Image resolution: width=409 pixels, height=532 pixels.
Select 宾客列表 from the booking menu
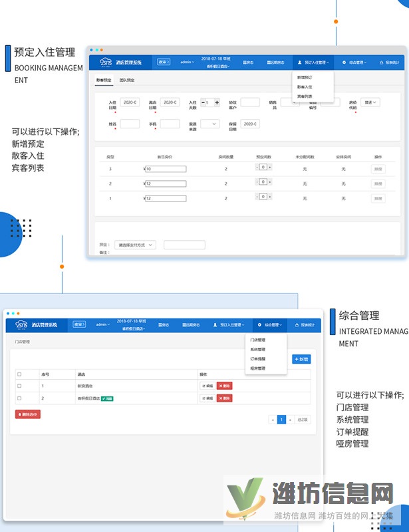pos(305,96)
